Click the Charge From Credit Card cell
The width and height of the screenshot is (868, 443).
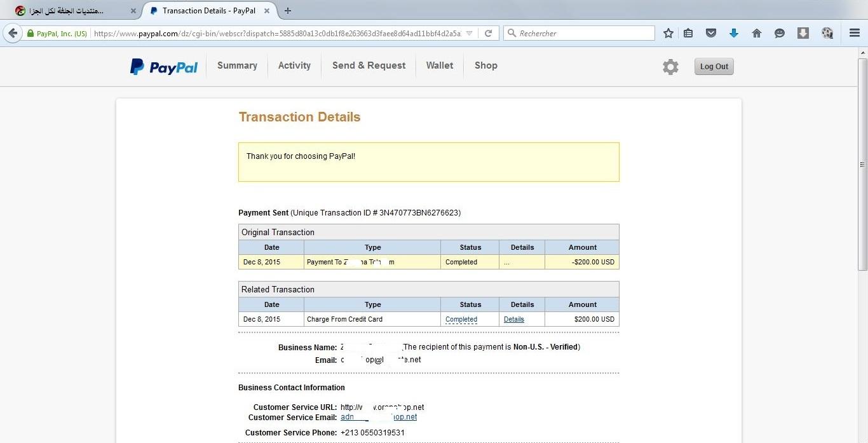(372, 319)
